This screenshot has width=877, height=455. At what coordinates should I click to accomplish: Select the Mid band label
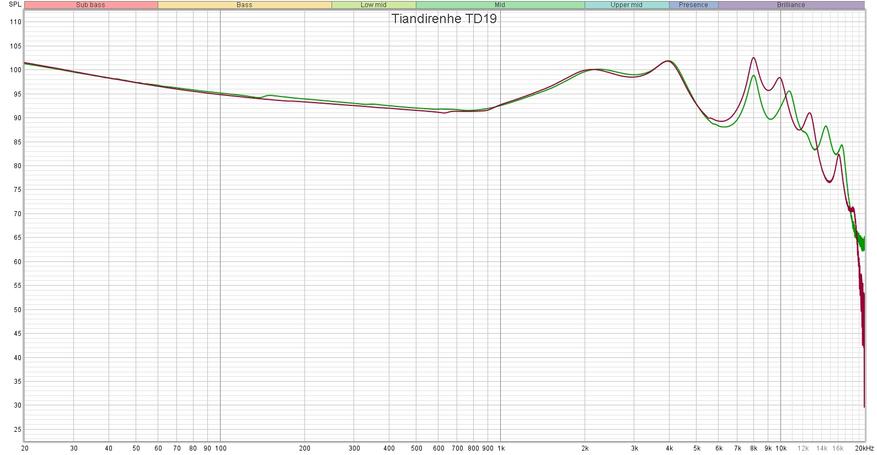coord(500,5)
